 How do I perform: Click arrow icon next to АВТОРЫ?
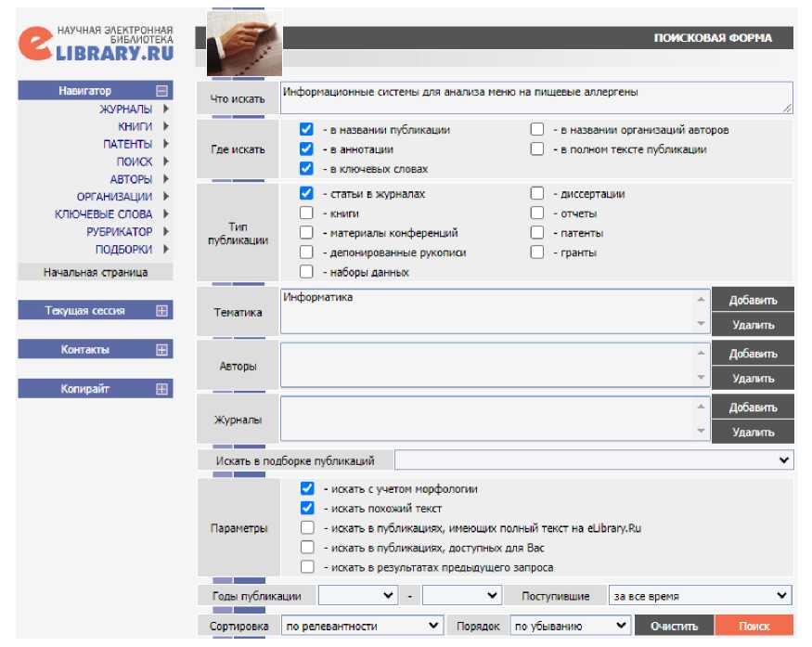click(x=165, y=179)
